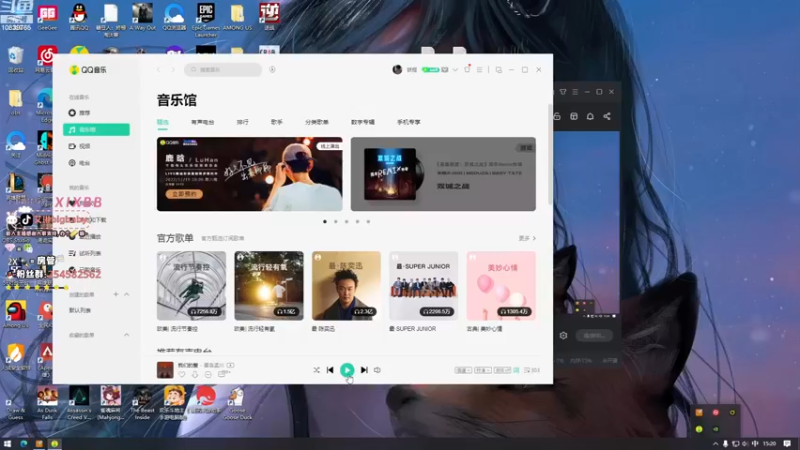Go forward with the navigation arrow
The image size is (800, 450).
tap(173, 69)
